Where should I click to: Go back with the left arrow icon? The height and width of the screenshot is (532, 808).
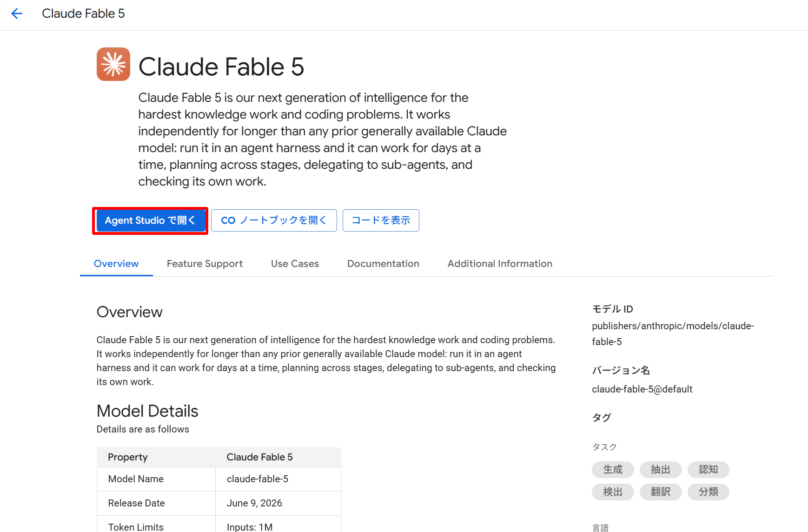17,13
